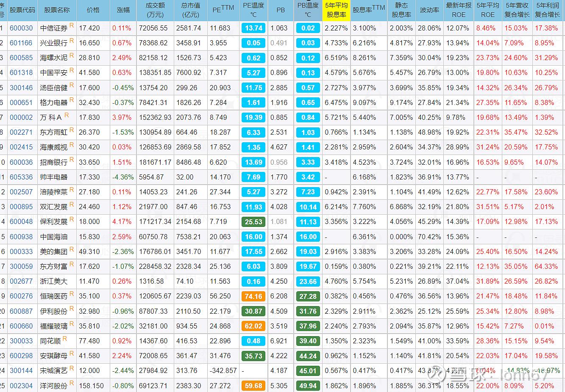The width and height of the screenshot is (565, 392).
Task: Open stock code link 600030
Action: tap(21, 28)
